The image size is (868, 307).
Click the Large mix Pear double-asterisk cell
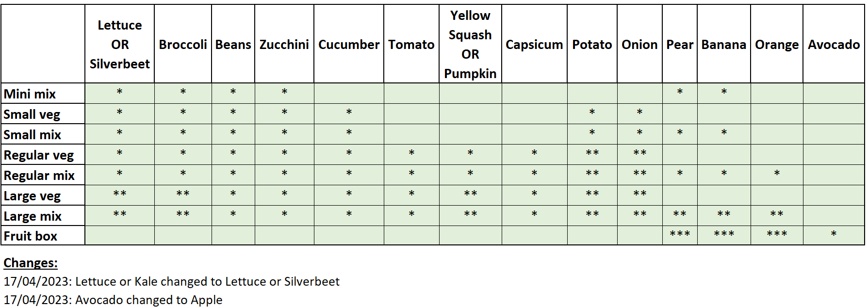[680, 214]
